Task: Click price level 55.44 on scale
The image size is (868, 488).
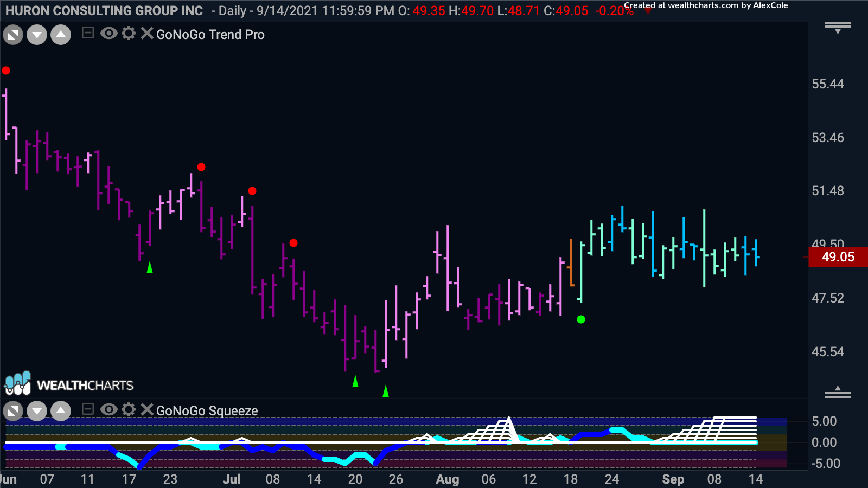Action: (828, 84)
